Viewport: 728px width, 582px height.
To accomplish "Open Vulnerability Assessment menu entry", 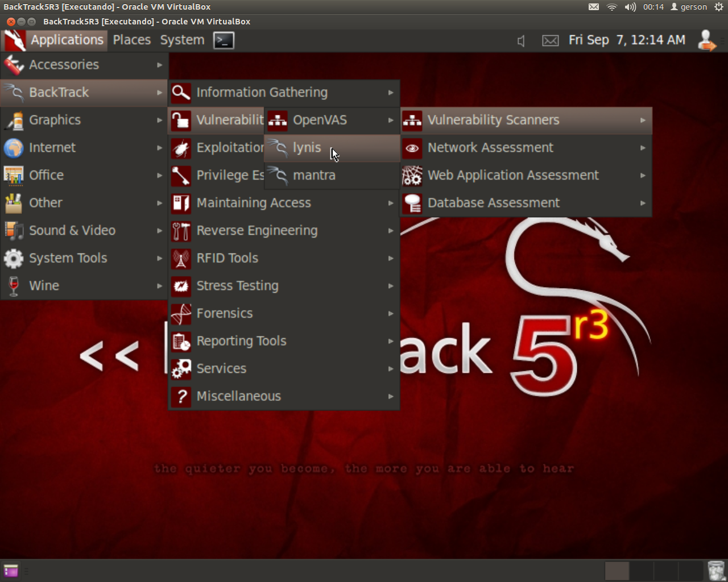I will tap(217, 120).
